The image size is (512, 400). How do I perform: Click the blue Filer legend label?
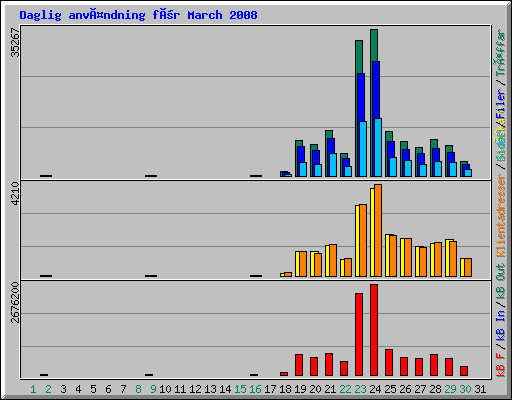point(500,105)
